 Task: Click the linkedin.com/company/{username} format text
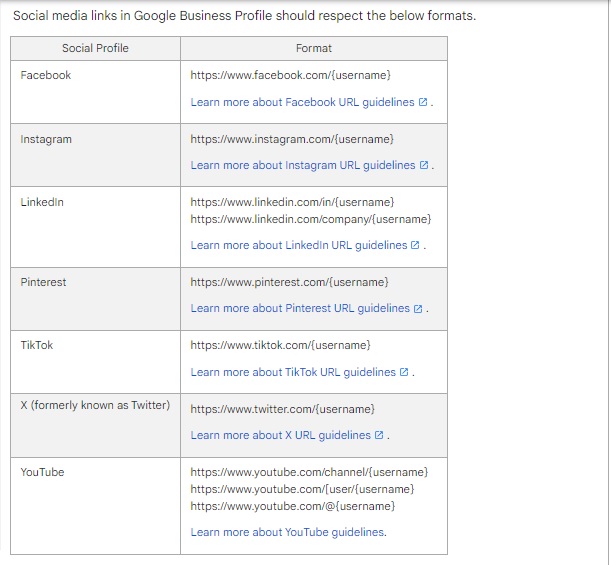coord(311,219)
